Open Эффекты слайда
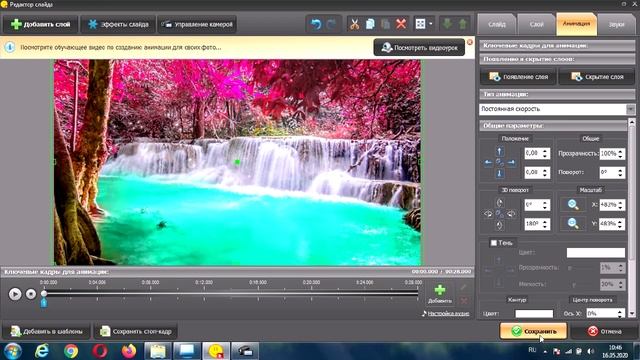640x360 pixels. coord(118,24)
